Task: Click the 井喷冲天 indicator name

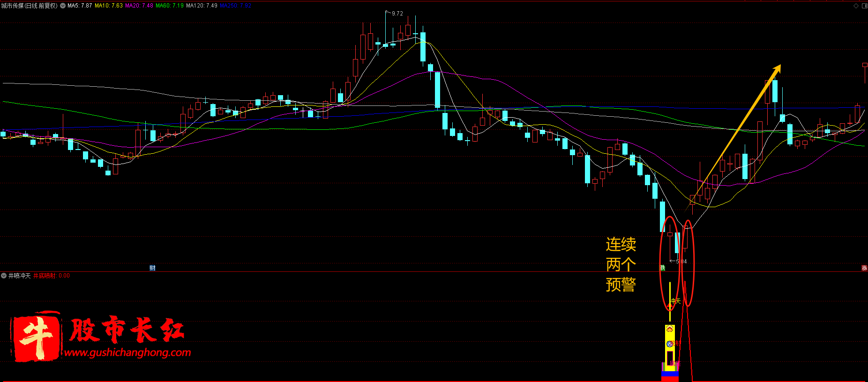Action: [19, 276]
